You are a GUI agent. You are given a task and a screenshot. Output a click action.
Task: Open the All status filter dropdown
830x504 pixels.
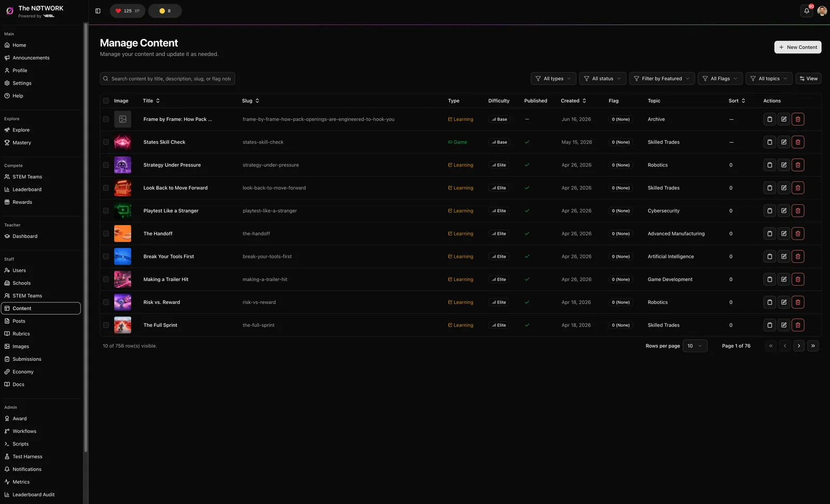point(603,79)
